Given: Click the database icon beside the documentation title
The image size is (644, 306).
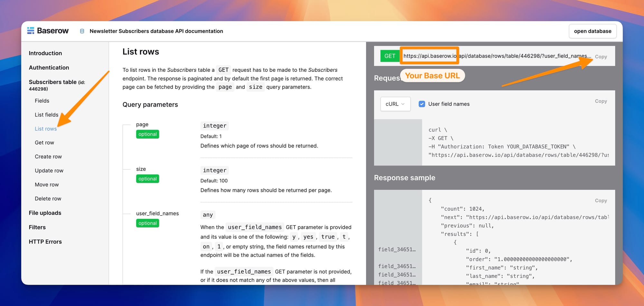Looking at the screenshot, I should [x=81, y=31].
